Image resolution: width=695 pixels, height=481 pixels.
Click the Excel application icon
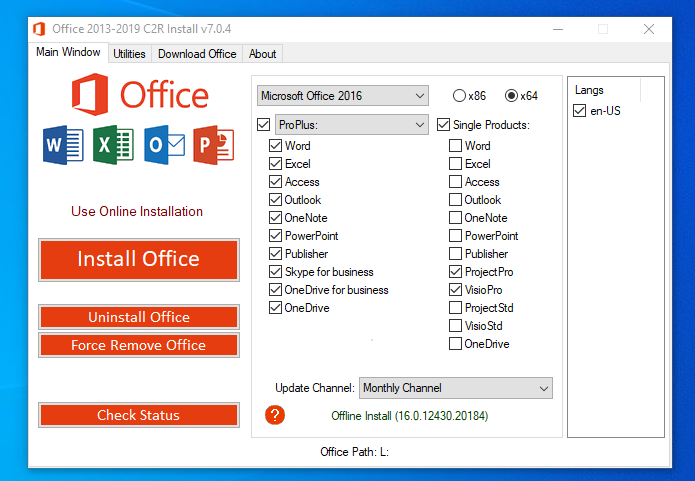pyautogui.click(x=113, y=145)
